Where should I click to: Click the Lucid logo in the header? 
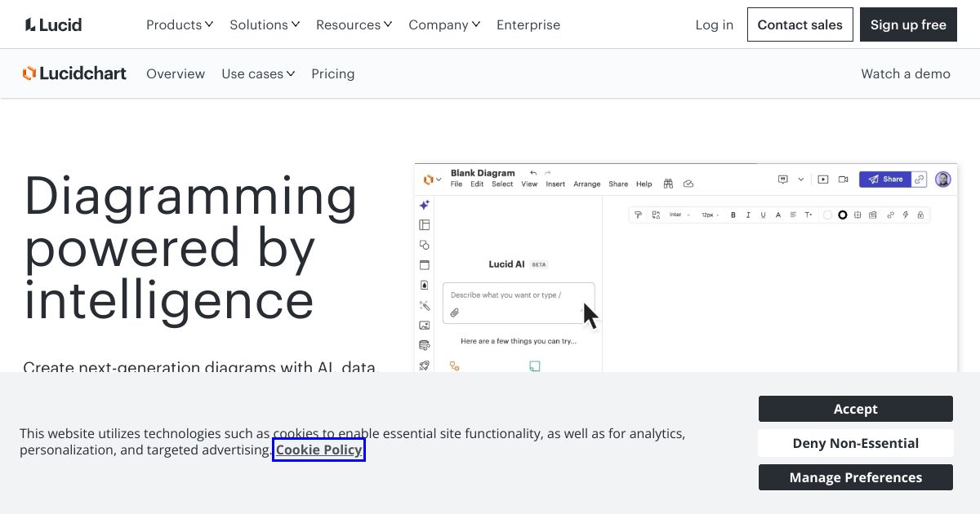click(53, 24)
